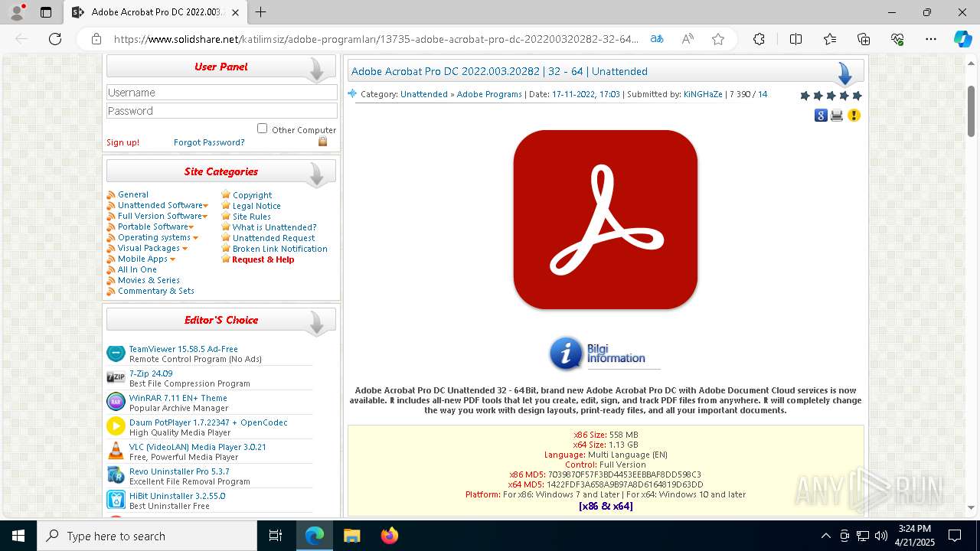Viewport: 980px width, 551px height.
Task: Click the lock icon in User Panel
Action: click(x=322, y=142)
